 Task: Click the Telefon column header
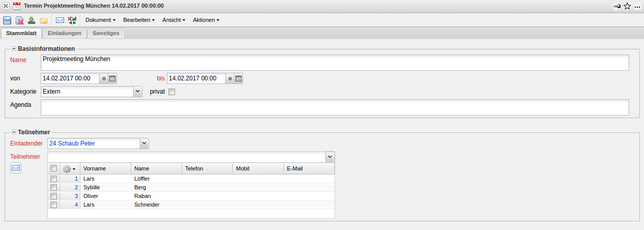click(x=207, y=168)
